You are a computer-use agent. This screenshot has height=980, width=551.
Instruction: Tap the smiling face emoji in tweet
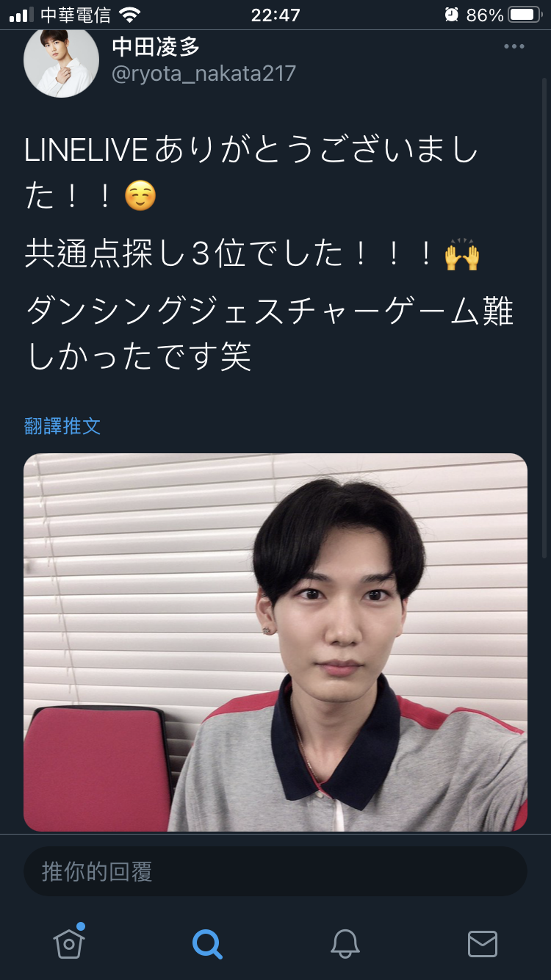pyautogui.click(x=140, y=195)
